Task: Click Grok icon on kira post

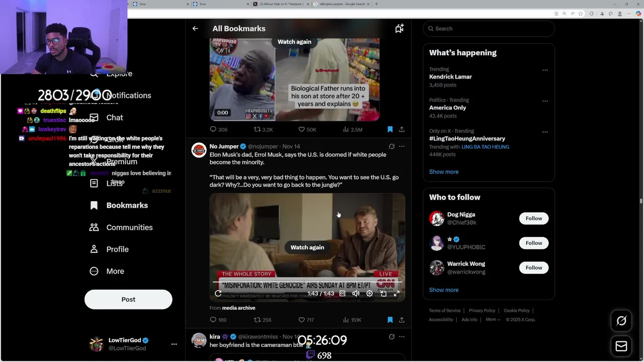Action: point(391,337)
